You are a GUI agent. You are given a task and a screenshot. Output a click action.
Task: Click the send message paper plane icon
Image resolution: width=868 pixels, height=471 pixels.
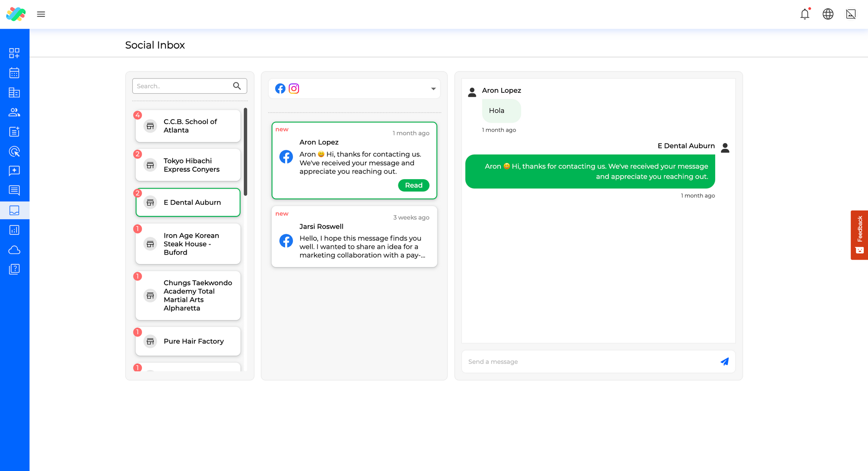724,361
